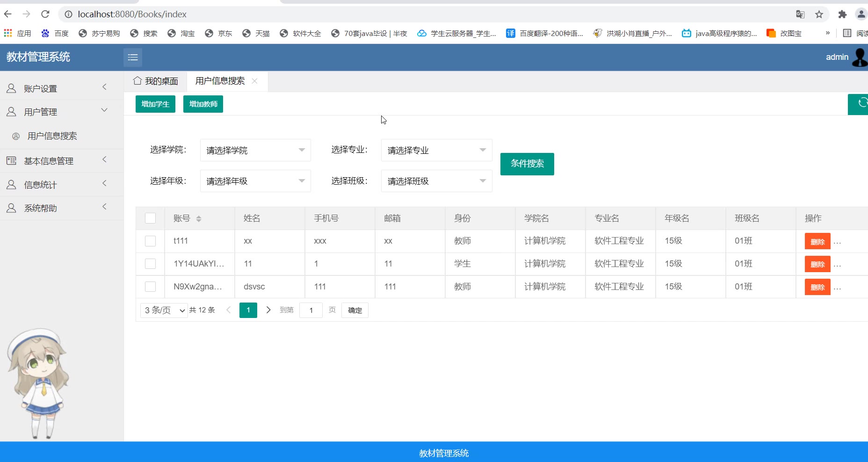
Task: Open the 学生云服务器 bookmark
Action: 457,33
